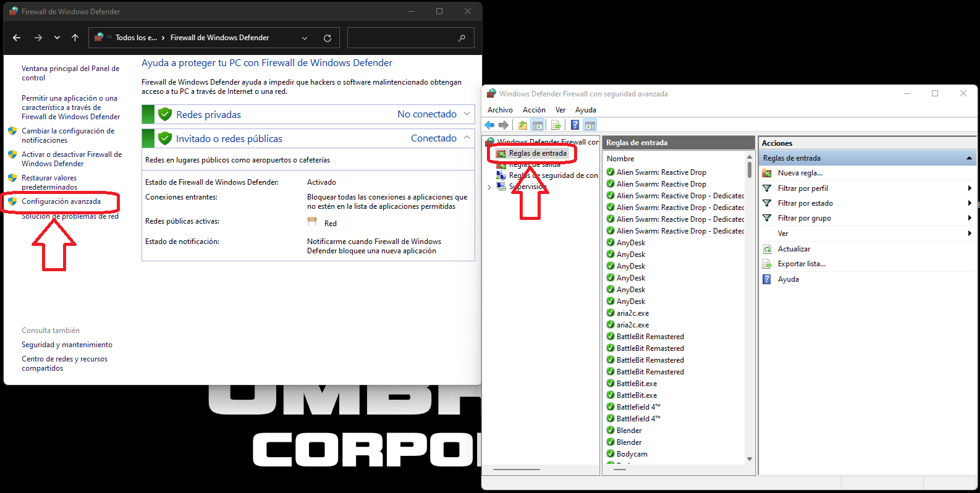Click the scroll-up arrow of the rules list
Screen dimensions: 980x493
pyautogui.click(x=750, y=157)
